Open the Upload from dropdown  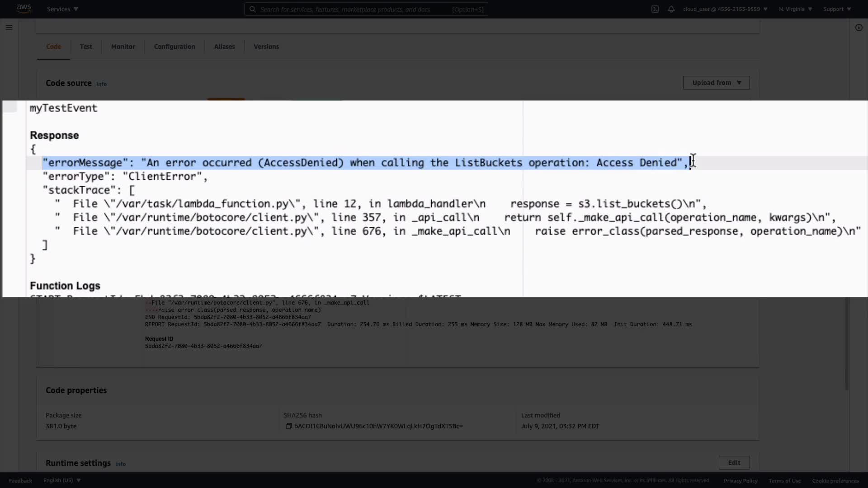(716, 83)
